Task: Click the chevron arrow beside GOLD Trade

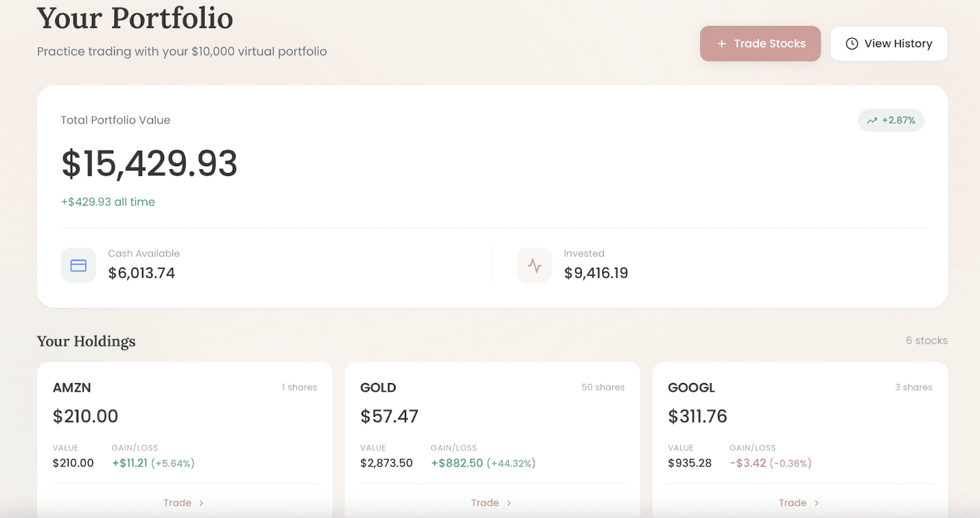Action: click(x=508, y=503)
